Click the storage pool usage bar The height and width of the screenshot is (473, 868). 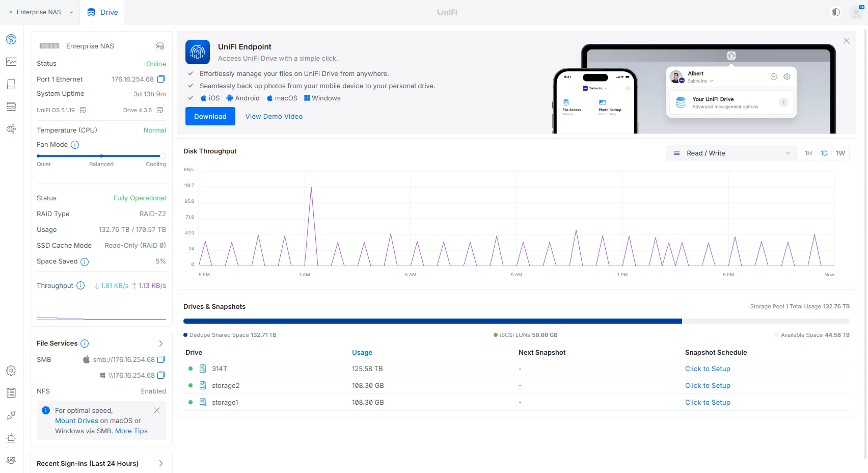(517, 321)
